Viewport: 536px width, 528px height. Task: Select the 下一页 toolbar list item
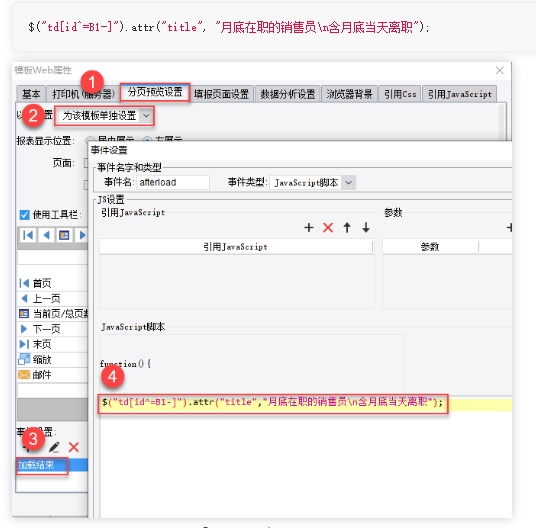click(52, 329)
